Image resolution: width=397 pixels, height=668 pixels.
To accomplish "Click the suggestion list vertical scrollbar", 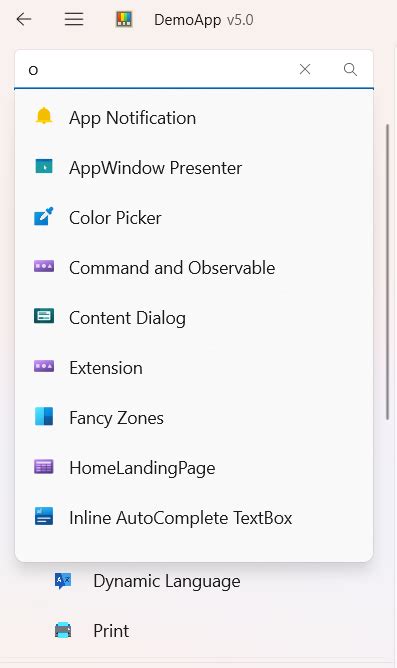I will (387, 272).
